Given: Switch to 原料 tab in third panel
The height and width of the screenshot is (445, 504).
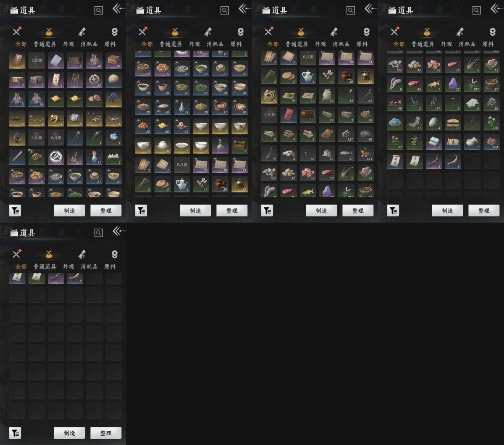Looking at the screenshot, I should point(362,44).
